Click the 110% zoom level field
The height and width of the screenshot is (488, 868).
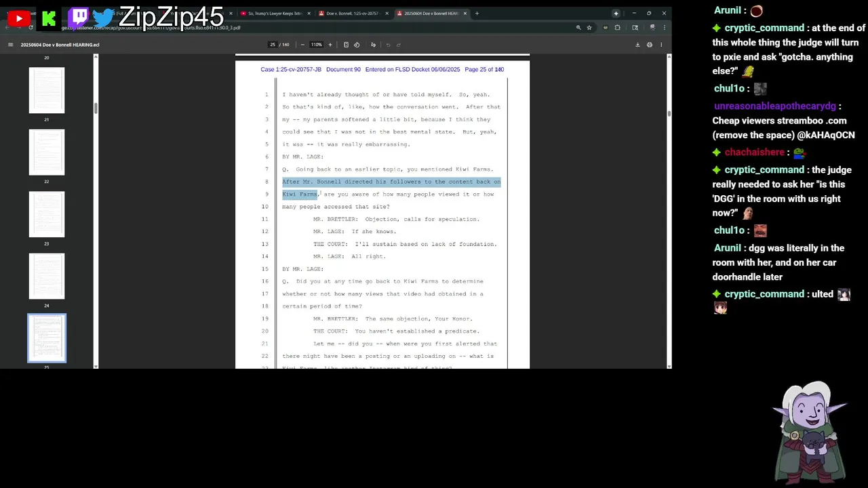(316, 45)
